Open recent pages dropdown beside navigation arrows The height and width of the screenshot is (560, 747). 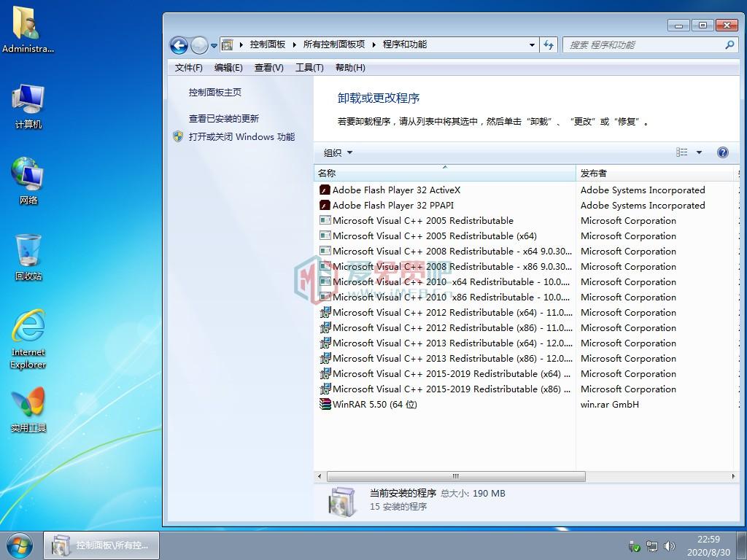tap(214, 46)
